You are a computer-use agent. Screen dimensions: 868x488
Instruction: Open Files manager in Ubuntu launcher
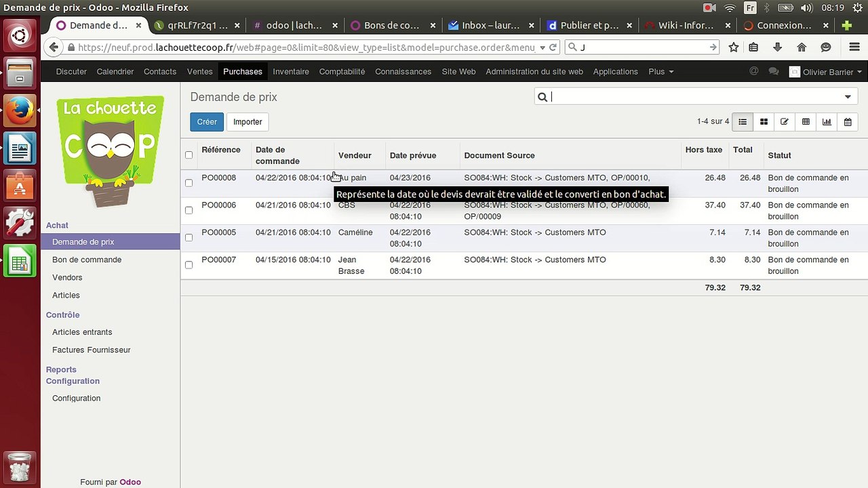[20, 73]
